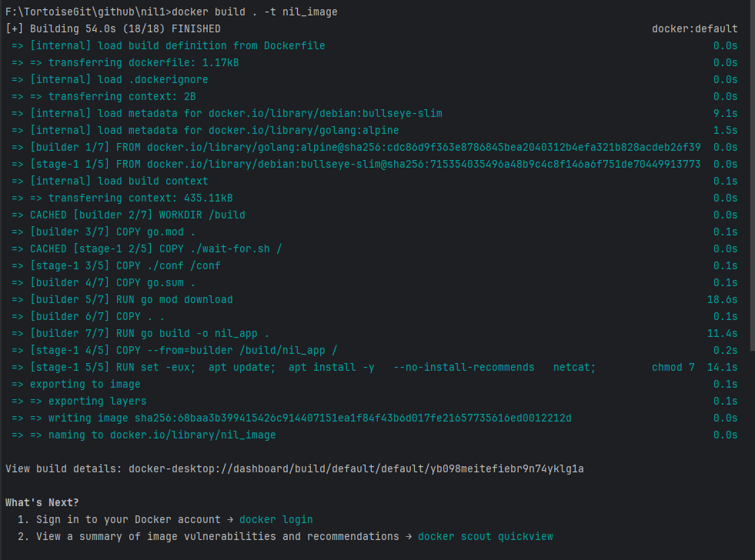This screenshot has width=755, height=560.
Task: Open the docker scout quickview link
Action: pyautogui.click(x=485, y=536)
